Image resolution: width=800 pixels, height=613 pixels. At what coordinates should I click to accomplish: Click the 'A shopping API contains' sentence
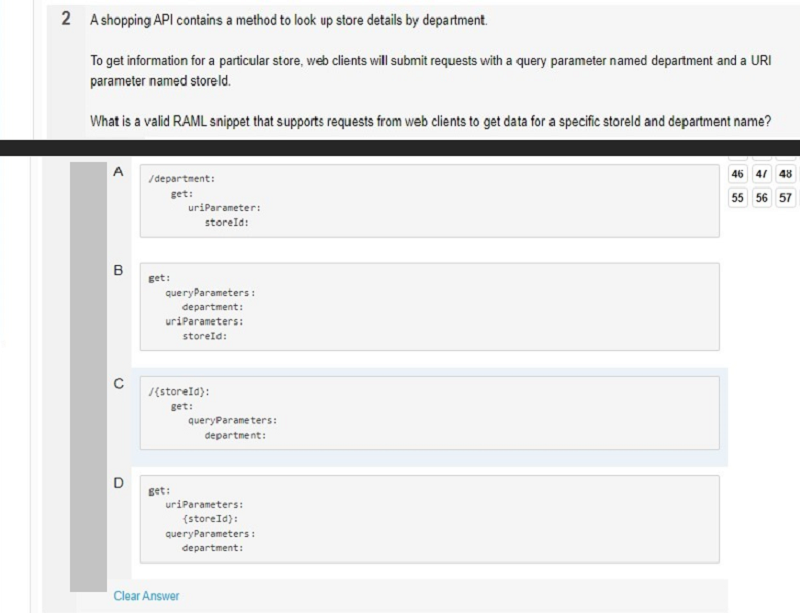point(289,20)
